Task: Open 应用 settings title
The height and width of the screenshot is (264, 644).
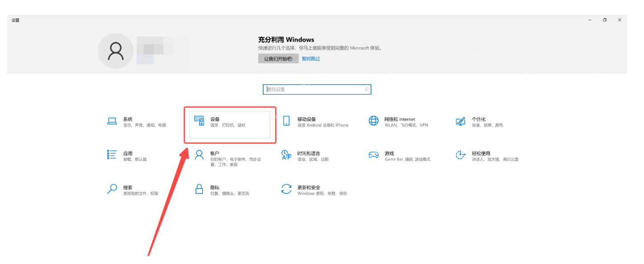Action: pyautogui.click(x=128, y=153)
